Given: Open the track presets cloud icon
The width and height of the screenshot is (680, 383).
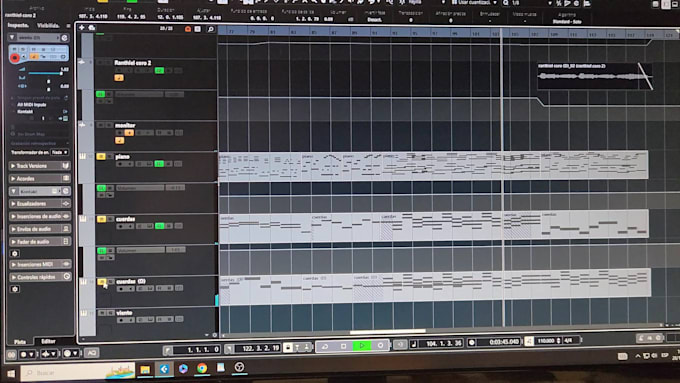Looking at the screenshot, I should click(x=92, y=28).
